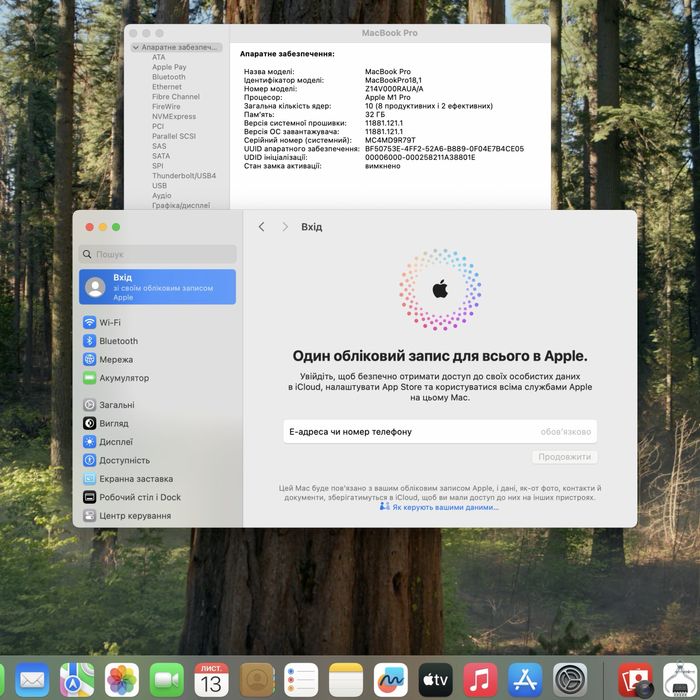Image resolution: width=700 pixels, height=700 pixels.
Task: Select Thunderbolt/USB4 in the hardware tree
Action: click(x=184, y=175)
